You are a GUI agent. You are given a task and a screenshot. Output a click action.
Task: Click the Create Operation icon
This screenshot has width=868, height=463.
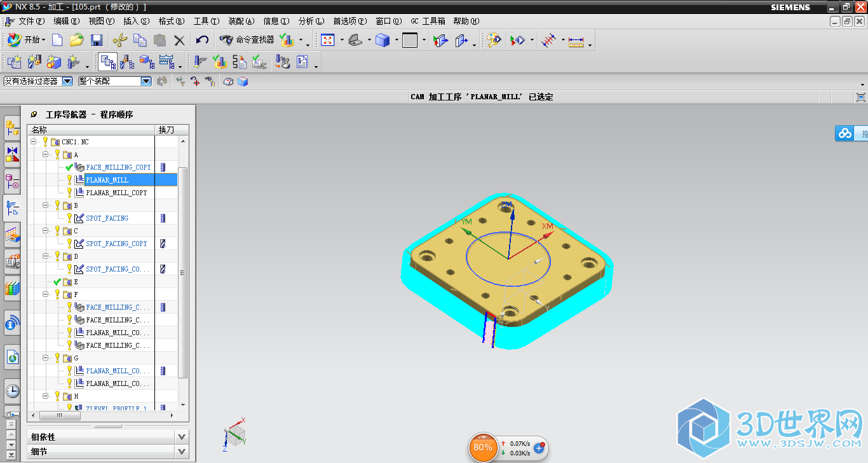pos(73,62)
